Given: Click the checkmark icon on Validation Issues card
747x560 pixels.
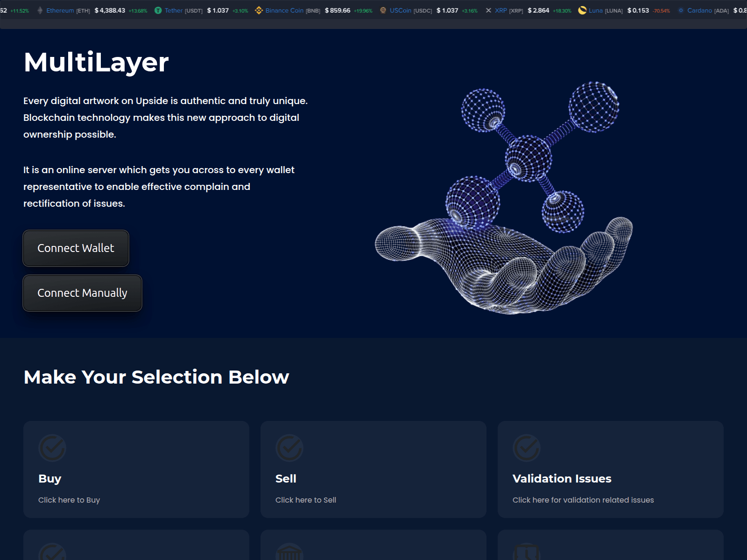Looking at the screenshot, I should point(527,448).
